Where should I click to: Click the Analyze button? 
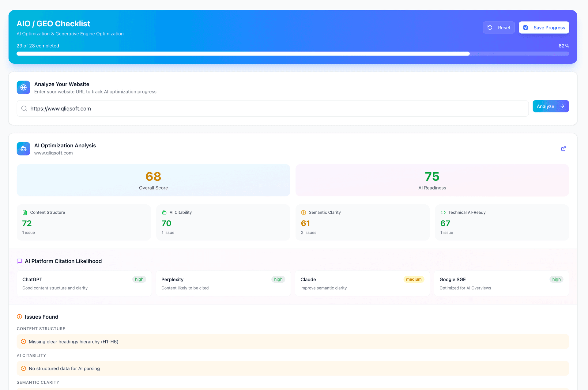point(551,106)
